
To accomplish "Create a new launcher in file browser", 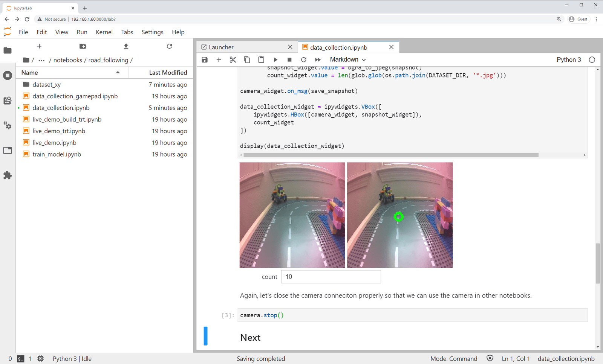I will [x=39, y=46].
